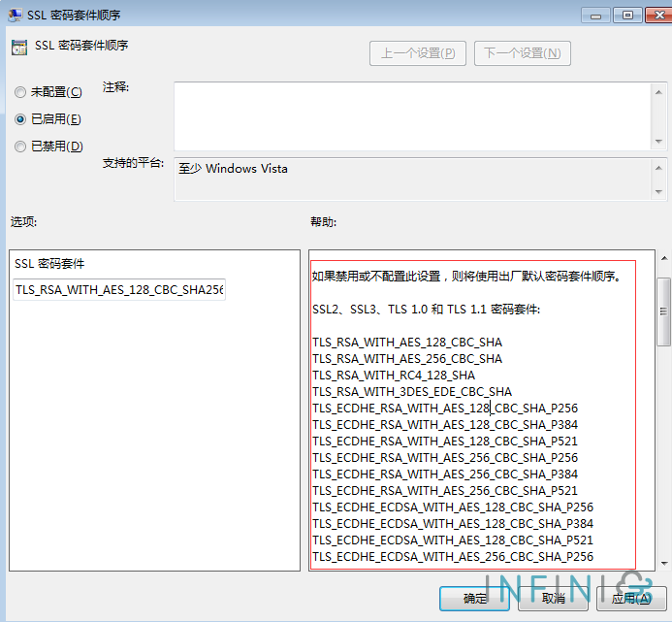Click the help line TLS_RSA_WITH_AES_128_CBC_SHA
The width and height of the screenshot is (672, 622).
(x=407, y=343)
